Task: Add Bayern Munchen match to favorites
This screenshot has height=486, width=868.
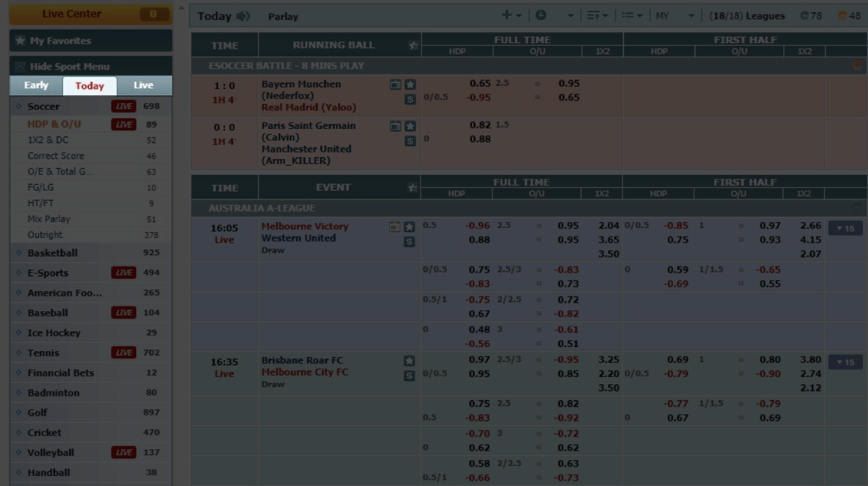Action: 410,85
